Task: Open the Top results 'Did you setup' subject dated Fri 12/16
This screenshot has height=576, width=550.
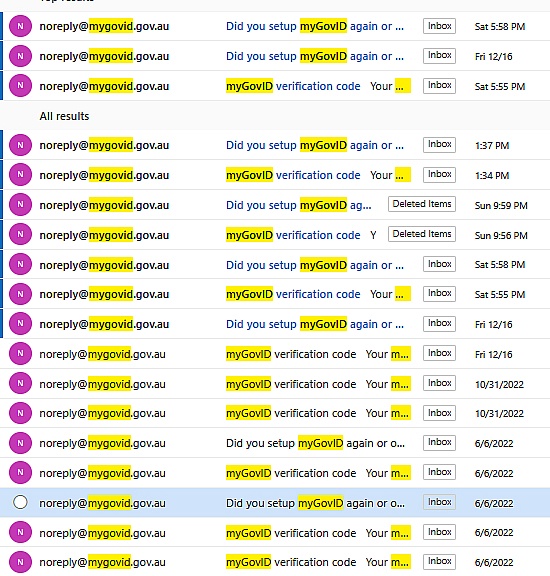Action: pos(315,56)
